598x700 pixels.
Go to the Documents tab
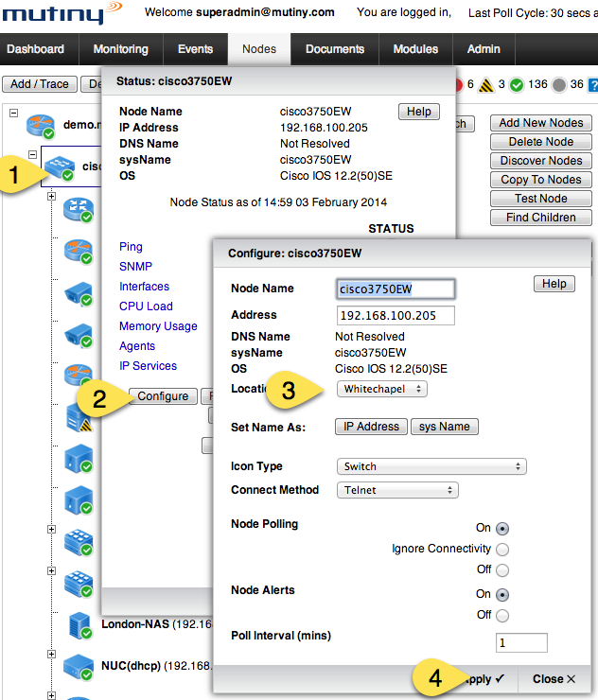[x=335, y=49]
